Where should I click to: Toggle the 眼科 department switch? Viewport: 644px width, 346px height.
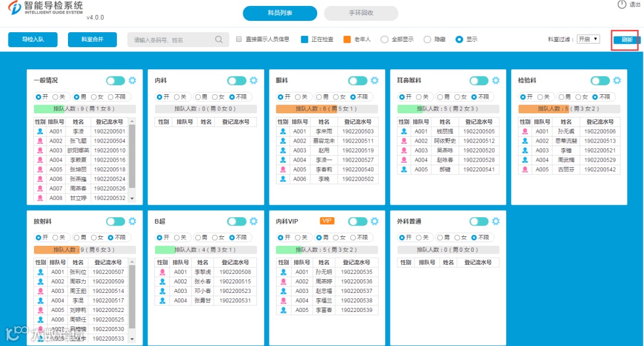click(x=358, y=81)
